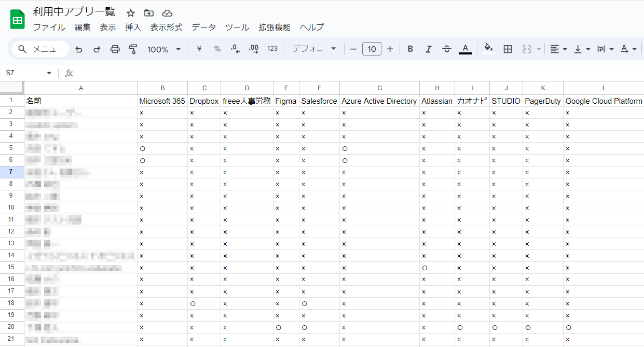The height and width of the screenshot is (347, 644).
Task: Expand the name box dropdown arrow
Action: tap(49, 73)
